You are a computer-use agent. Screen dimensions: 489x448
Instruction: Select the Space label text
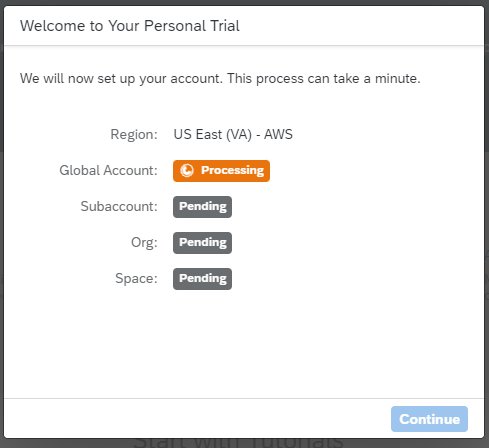click(136, 279)
